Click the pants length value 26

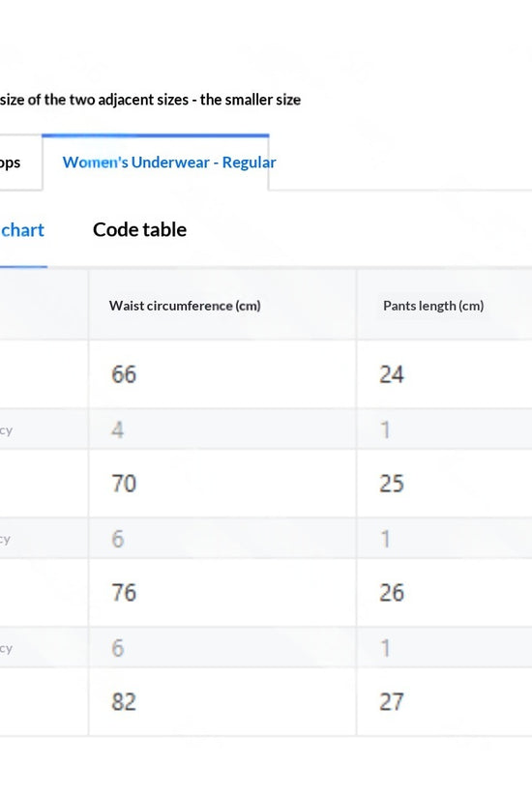point(392,592)
